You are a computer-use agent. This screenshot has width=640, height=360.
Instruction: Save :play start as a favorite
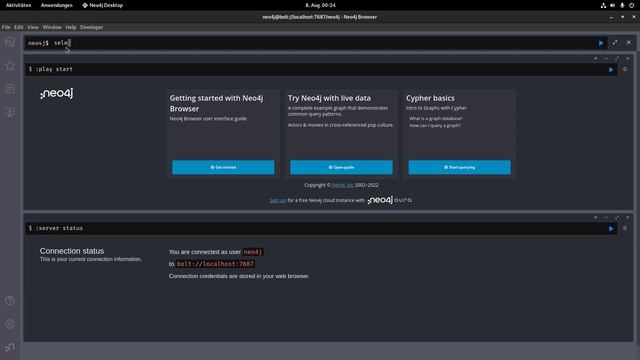tap(625, 69)
